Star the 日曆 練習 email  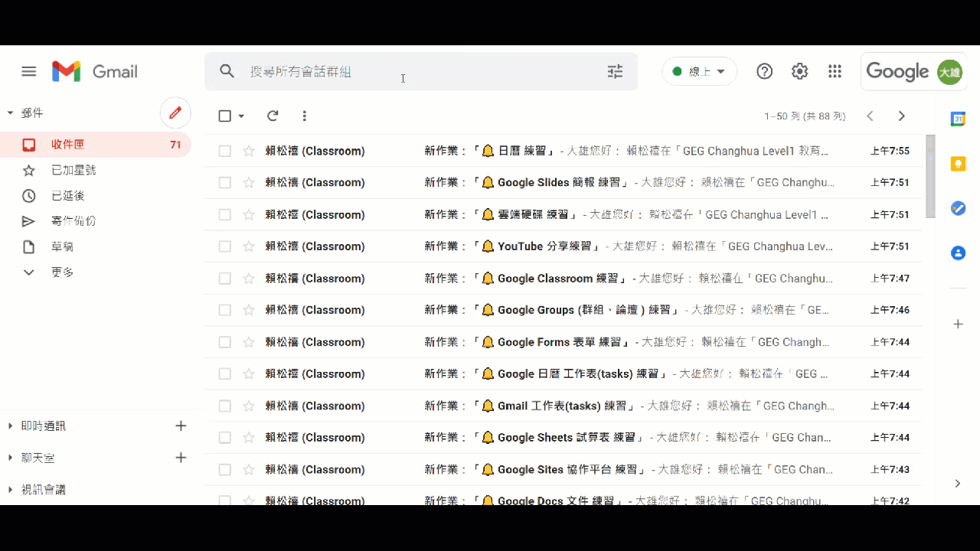pos(249,151)
